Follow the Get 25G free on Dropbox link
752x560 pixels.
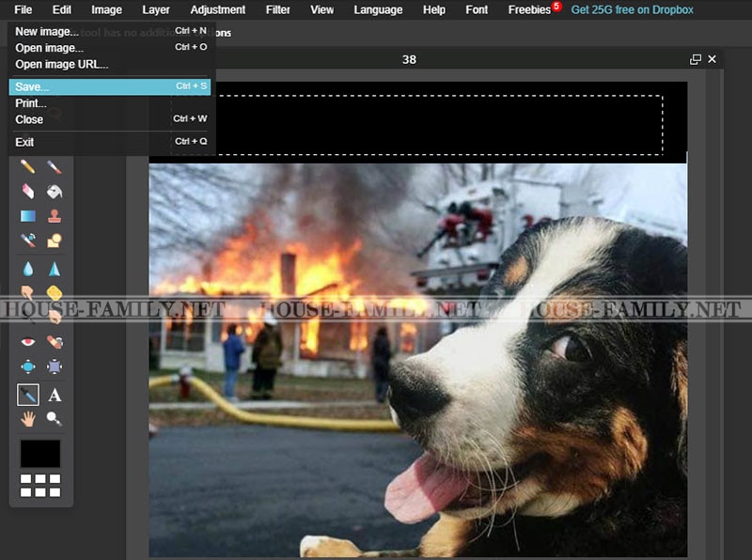[x=632, y=9]
